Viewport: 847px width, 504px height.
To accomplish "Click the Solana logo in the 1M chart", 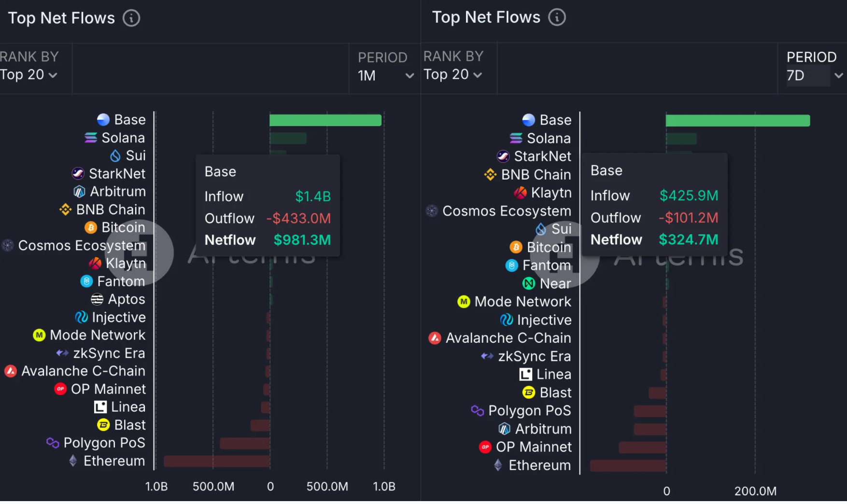I will click(91, 138).
